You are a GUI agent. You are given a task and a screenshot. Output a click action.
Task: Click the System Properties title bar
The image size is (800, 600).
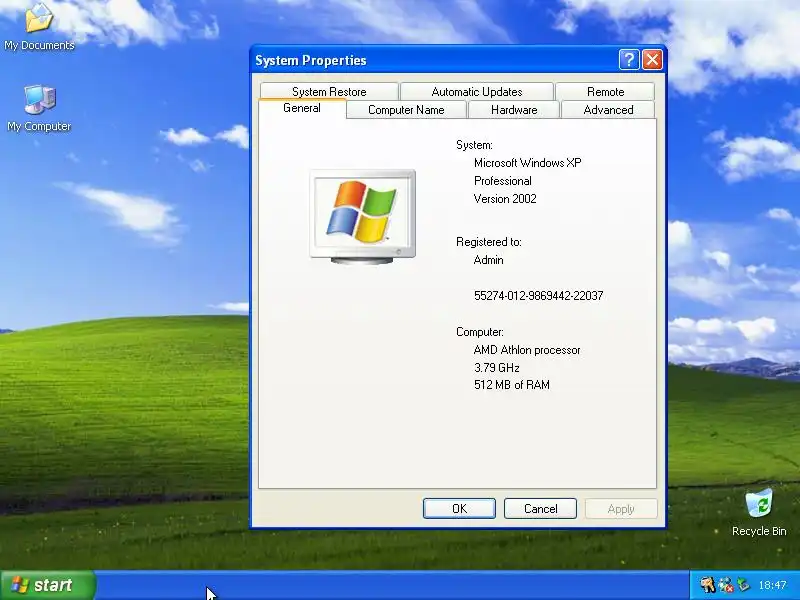tap(434, 60)
